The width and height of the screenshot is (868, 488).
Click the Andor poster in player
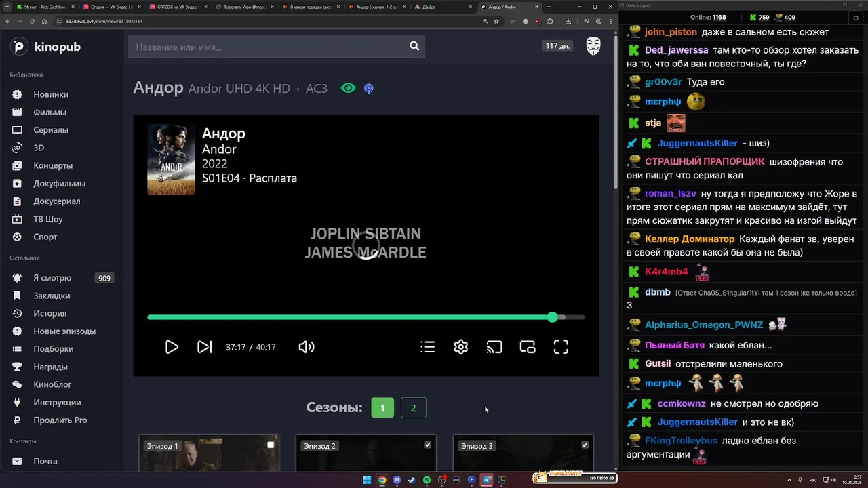pyautogui.click(x=171, y=160)
